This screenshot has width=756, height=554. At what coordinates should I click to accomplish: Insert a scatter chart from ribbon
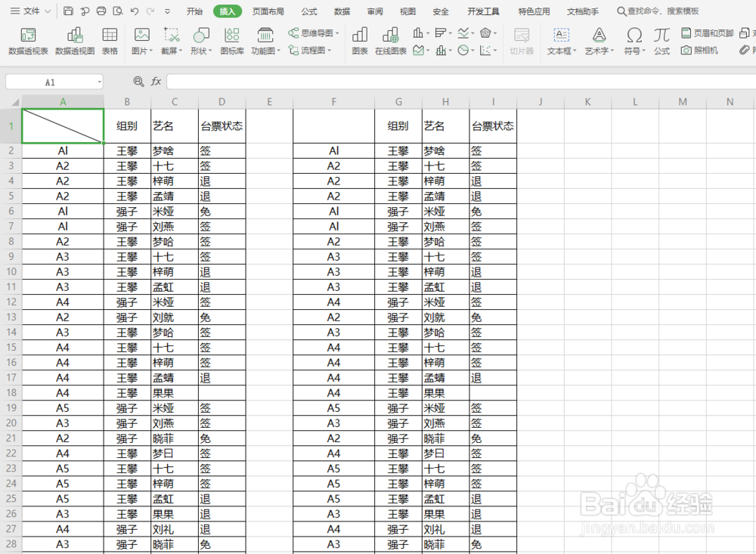(488, 50)
